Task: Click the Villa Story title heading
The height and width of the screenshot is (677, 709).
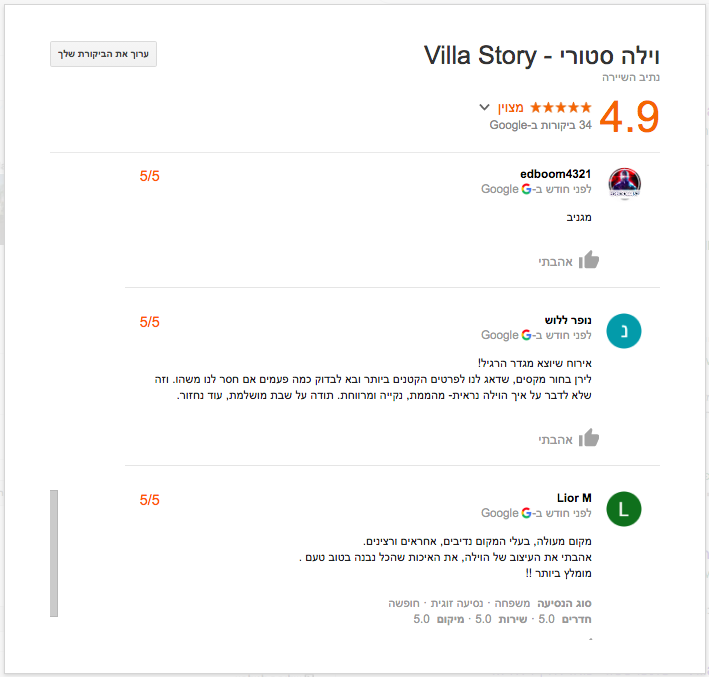Action: (541, 56)
